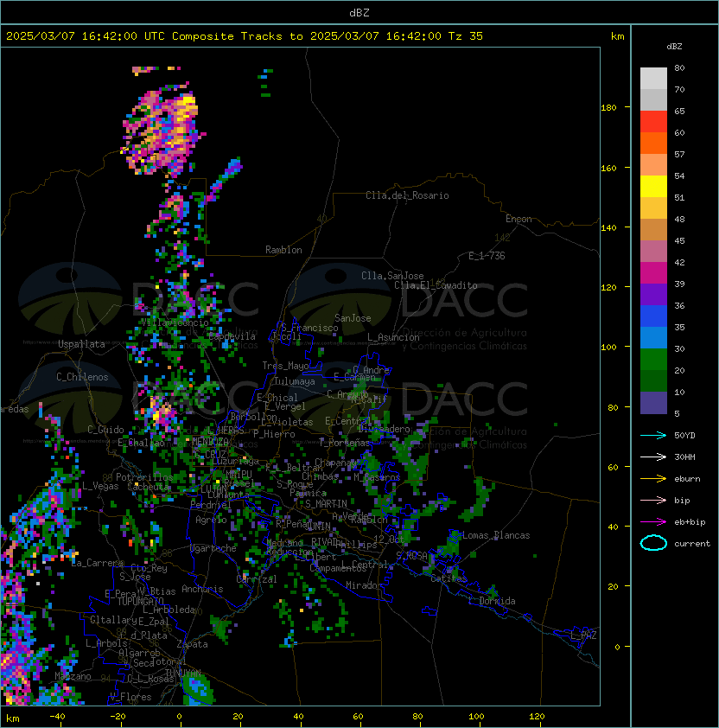Image resolution: width=719 pixels, height=728 pixels.
Task: Pick the dark orange swatch between 60 and 57
Action: [653, 143]
